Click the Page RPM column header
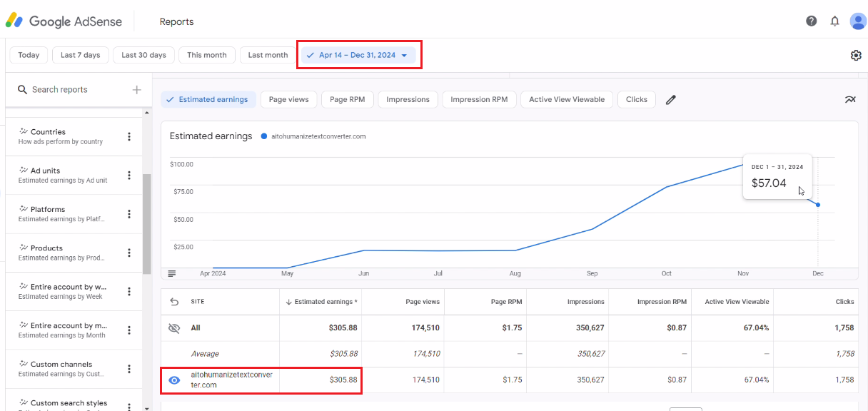This screenshot has height=411, width=868. pyautogui.click(x=505, y=302)
